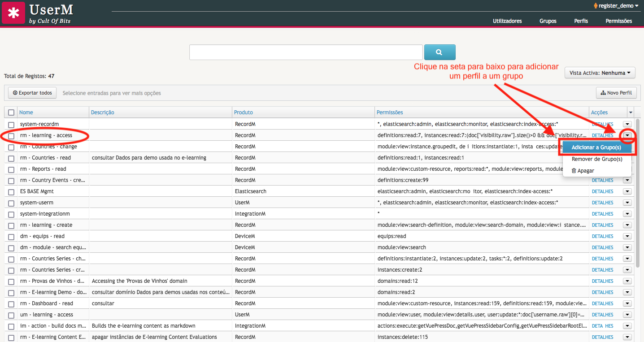The image size is (644, 342).
Task: Check the system-userm row checkbox
Action: tap(11, 203)
